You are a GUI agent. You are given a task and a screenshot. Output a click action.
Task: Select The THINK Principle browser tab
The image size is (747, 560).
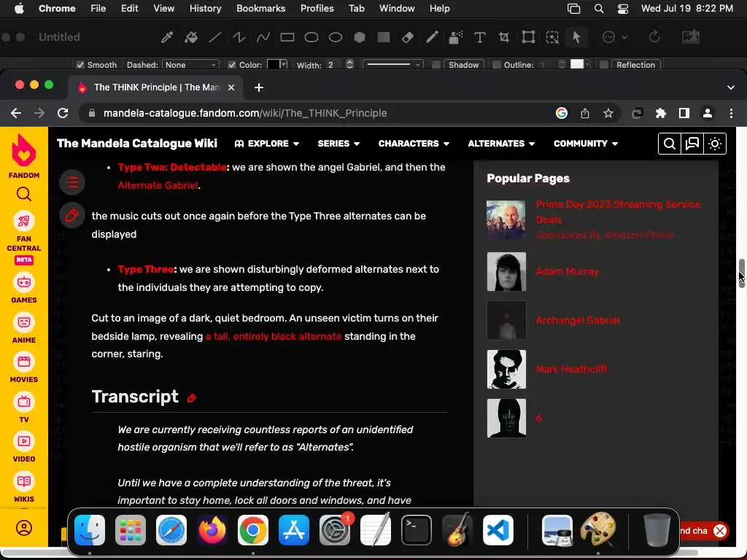coord(155,87)
